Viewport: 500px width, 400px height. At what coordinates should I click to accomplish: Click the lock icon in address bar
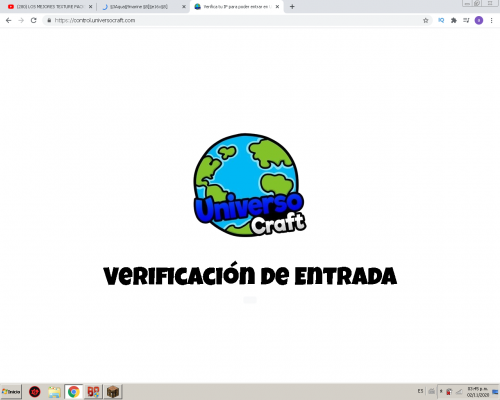pyautogui.click(x=49, y=20)
